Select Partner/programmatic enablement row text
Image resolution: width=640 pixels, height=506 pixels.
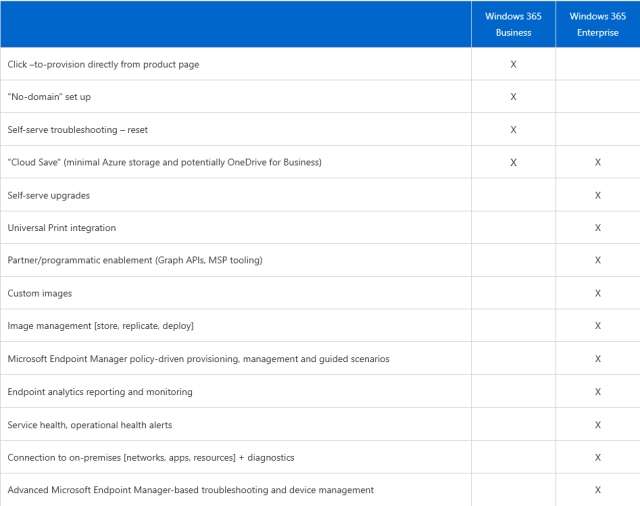134,260
